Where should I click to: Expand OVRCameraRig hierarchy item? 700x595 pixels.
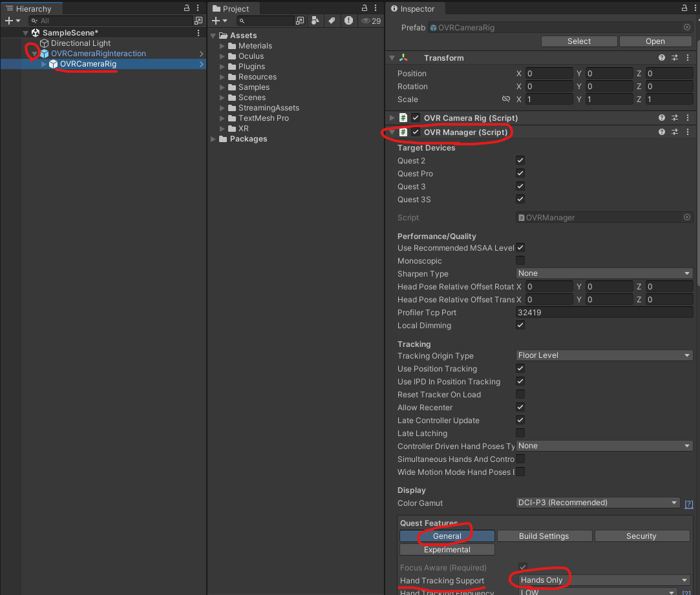[44, 64]
